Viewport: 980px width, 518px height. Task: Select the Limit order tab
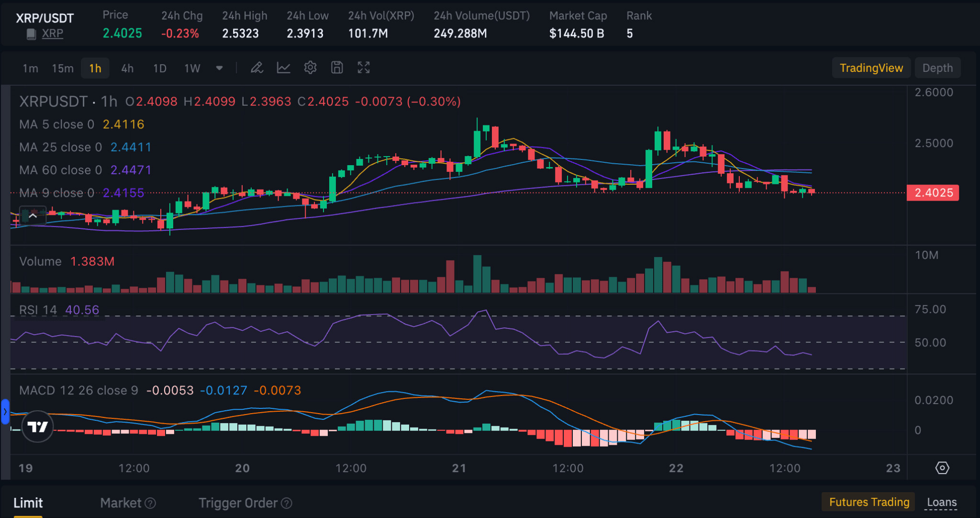point(28,503)
